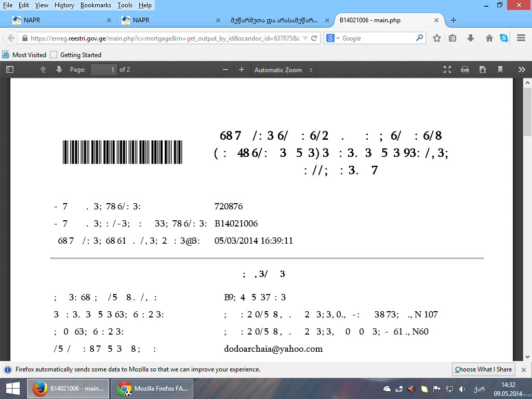532x399 pixels.
Task: Click the PDF page number field
Action: point(103,70)
